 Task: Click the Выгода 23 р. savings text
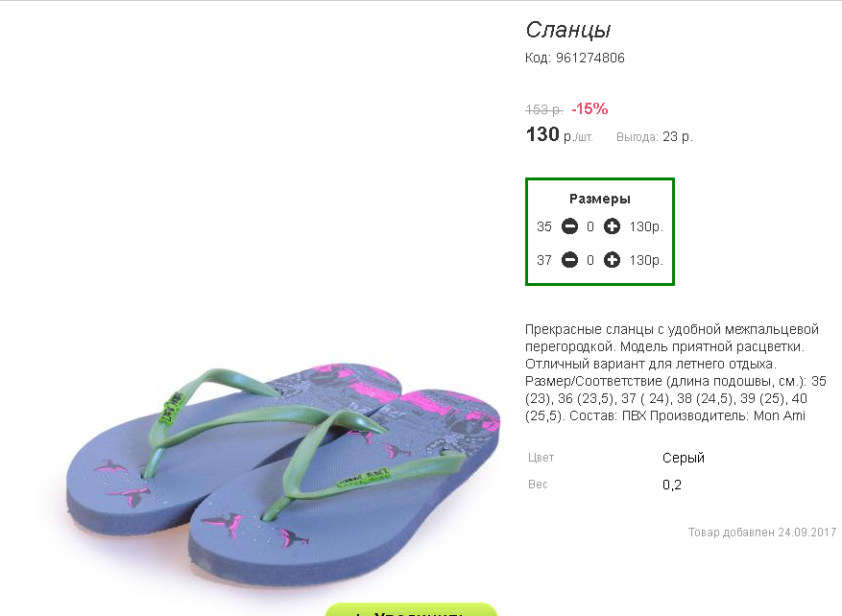[654, 137]
